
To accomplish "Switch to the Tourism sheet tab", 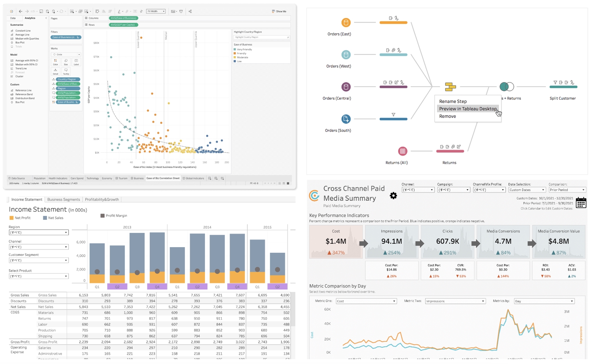I will tap(121, 178).
